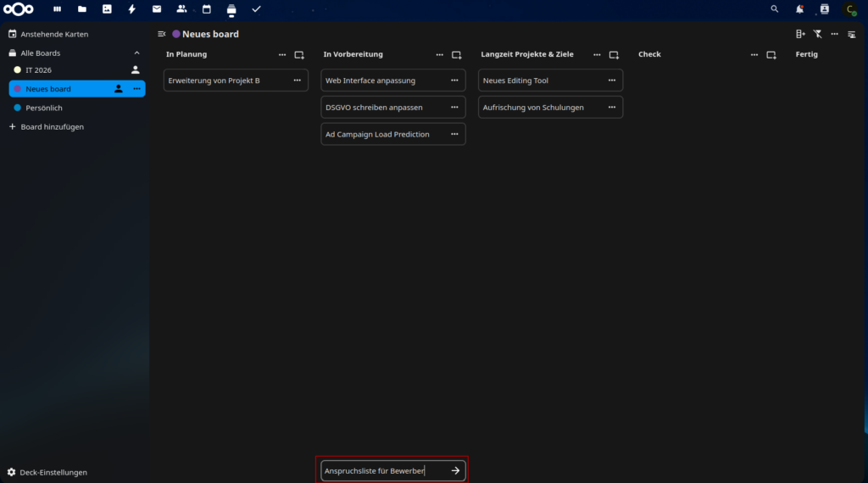
Task: Click Board hinzufügen
Action: pyautogui.click(x=52, y=127)
